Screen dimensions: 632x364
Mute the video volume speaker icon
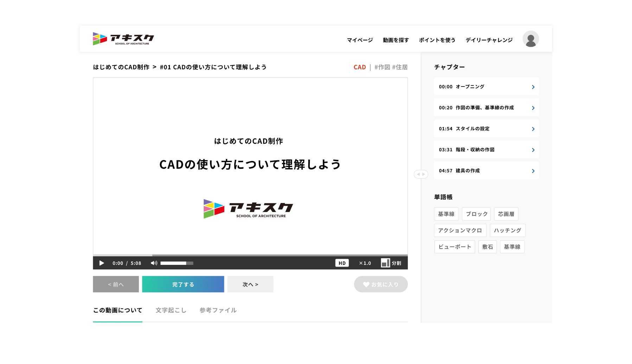pyautogui.click(x=154, y=263)
